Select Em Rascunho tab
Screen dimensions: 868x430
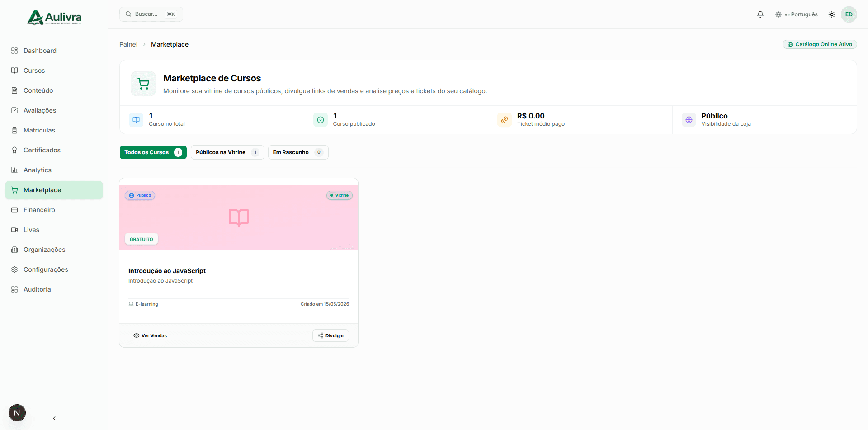coord(298,152)
